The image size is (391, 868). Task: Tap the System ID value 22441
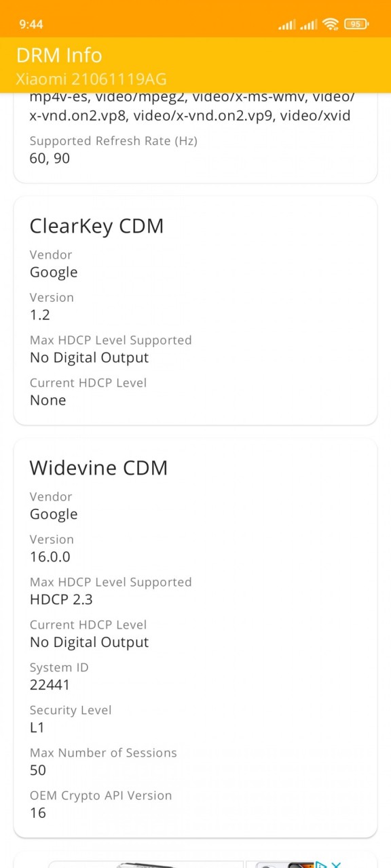(50, 685)
